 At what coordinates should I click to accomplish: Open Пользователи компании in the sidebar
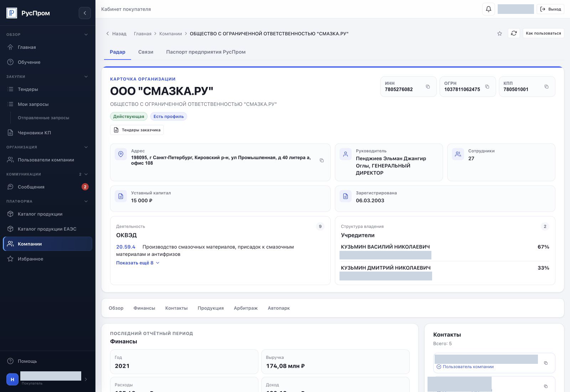tap(47, 160)
